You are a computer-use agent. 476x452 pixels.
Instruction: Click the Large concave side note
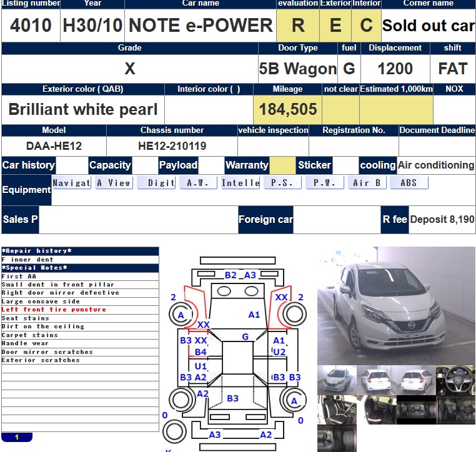41,302
